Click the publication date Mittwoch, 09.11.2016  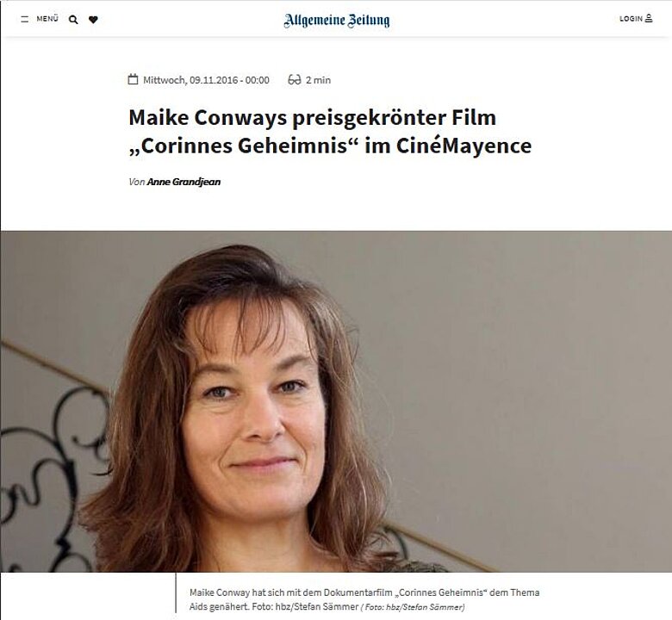tap(206, 80)
